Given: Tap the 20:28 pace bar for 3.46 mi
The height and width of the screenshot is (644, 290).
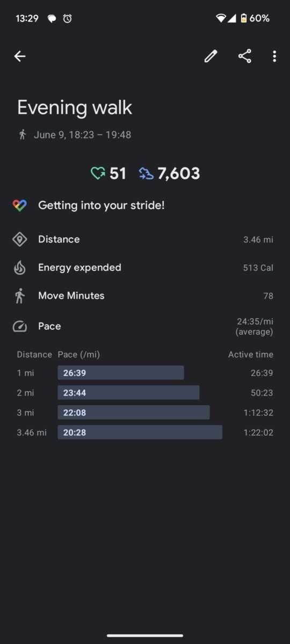Looking at the screenshot, I should pos(140,433).
